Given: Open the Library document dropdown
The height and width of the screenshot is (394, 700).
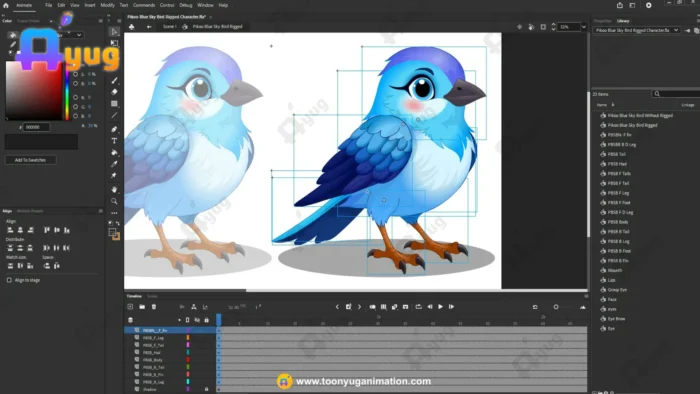Looking at the screenshot, I should click(636, 30).
